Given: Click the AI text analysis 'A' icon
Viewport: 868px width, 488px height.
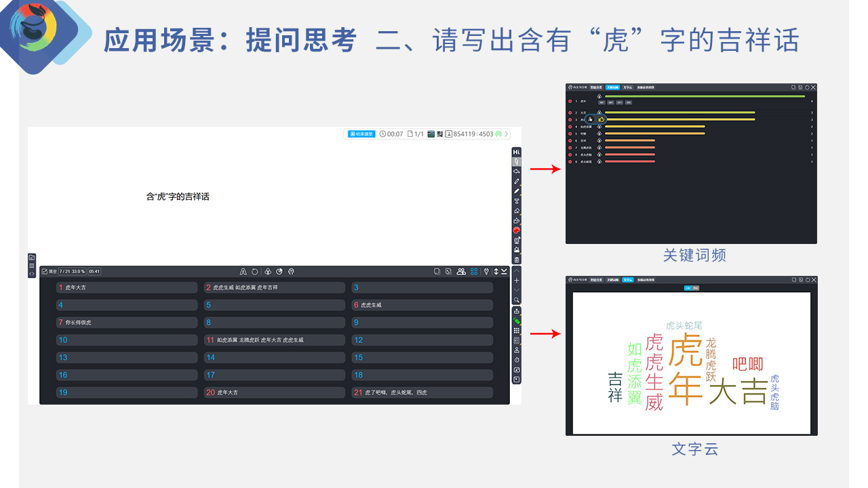Looking at the screenshot, I should (243, 272).
